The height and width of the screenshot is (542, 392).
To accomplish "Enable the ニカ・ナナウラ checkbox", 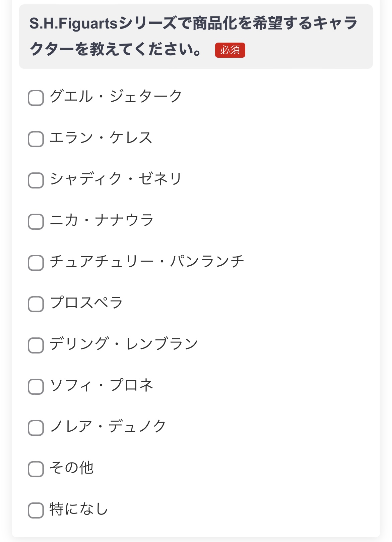I will (x=36, y=222).
